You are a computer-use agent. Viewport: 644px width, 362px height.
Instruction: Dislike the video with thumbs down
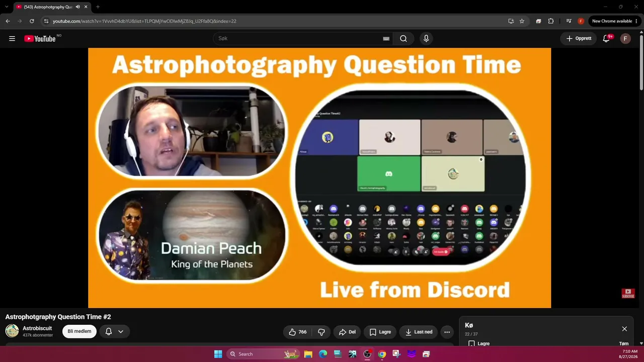(x=321, y=332)
